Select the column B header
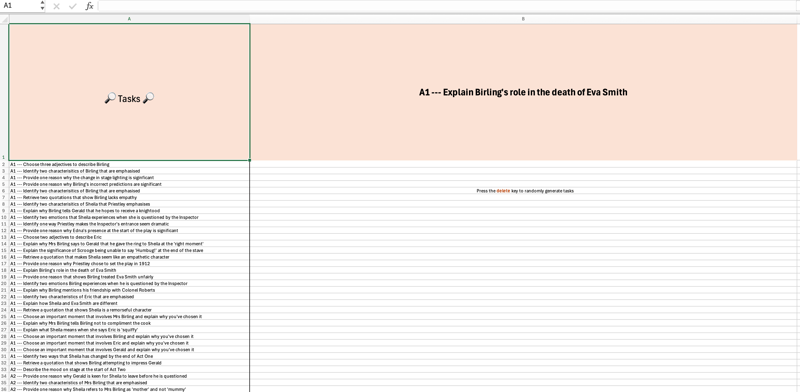Screen dimensions: 800x392 pyautogui.click(x=524, y=19)
